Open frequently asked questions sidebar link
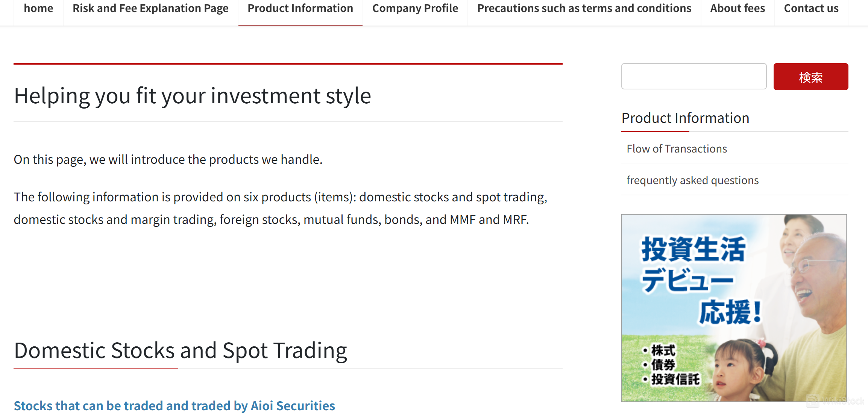 tap(692, 180)
